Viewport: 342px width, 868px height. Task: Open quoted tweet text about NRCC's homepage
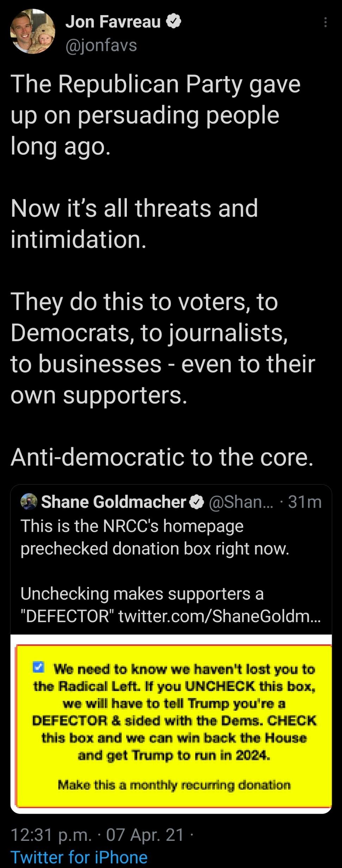pos(155,537)
